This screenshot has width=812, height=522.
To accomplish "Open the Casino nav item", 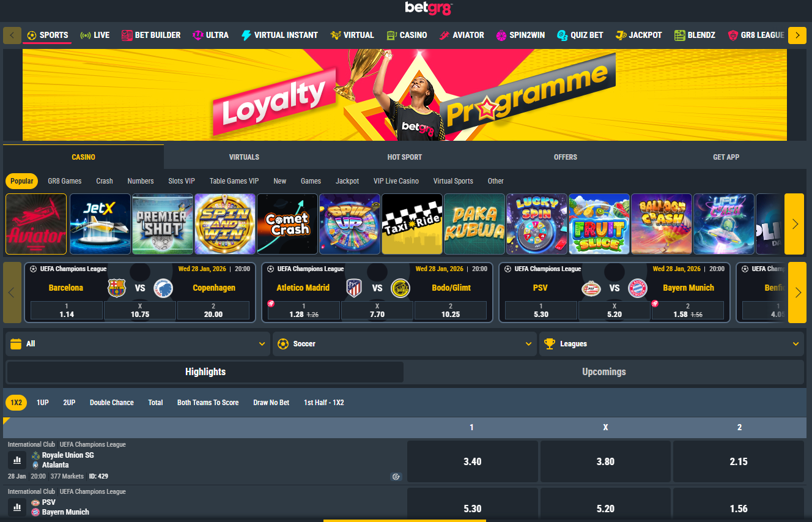I will click(x=407, y=35).
